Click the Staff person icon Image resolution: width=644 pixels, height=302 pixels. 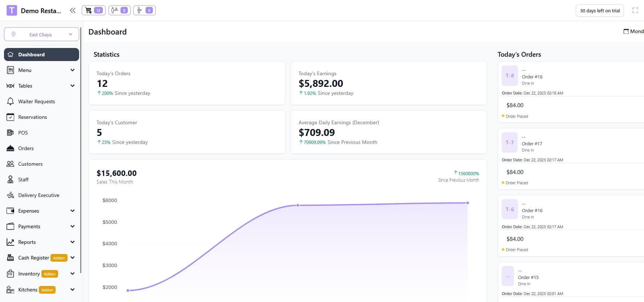tap(10, 180)
